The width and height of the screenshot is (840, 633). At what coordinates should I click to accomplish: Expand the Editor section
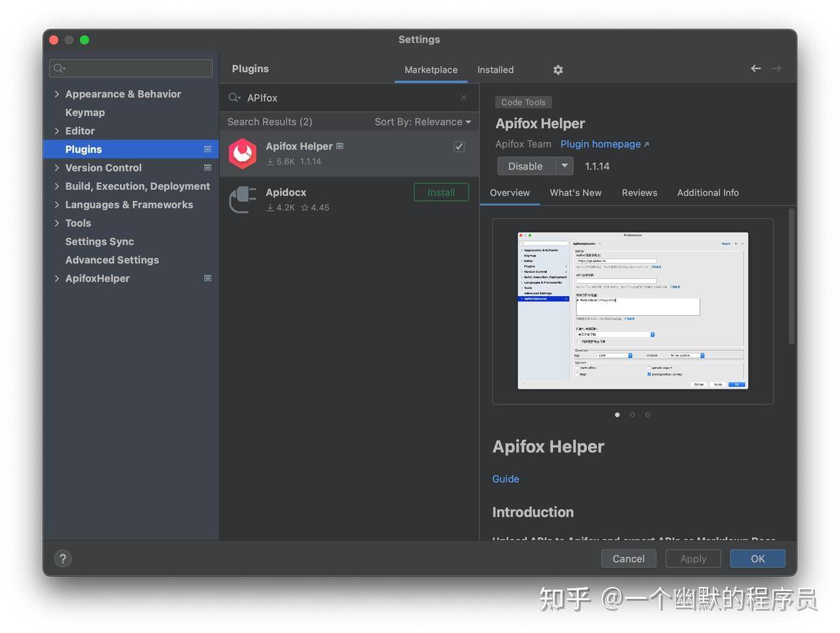[x=57, y=131]
